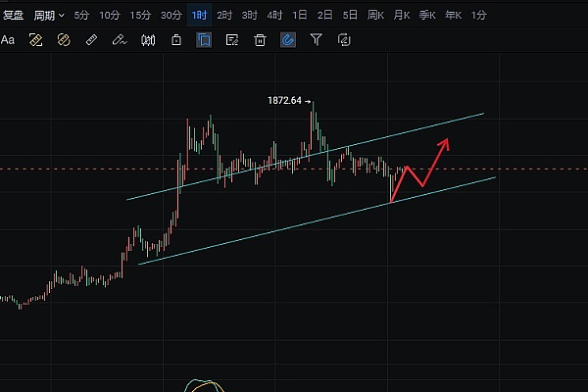The image size is (588, 392).
Task: Click the price range bars icon
Action: coord(148,40)
